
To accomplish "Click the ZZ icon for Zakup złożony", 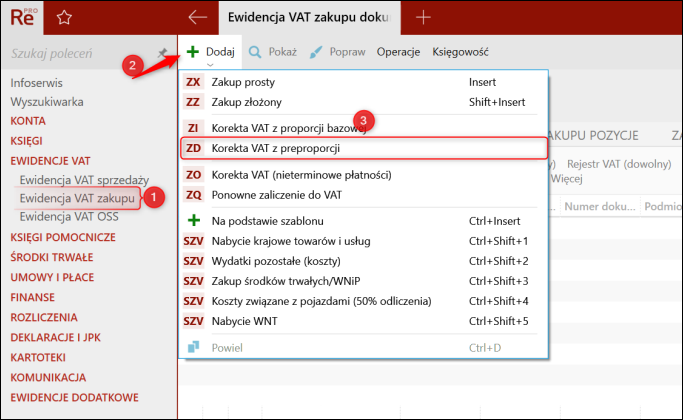I will [193, 102].
